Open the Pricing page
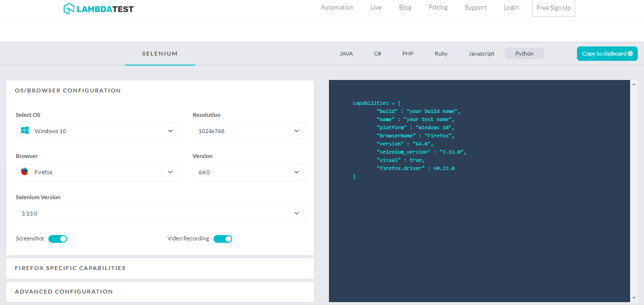 tap(438, 7)
